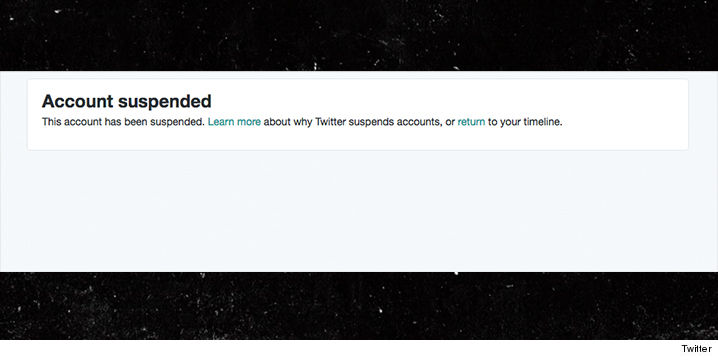Select the word Learn in teal link

point(221,122)
